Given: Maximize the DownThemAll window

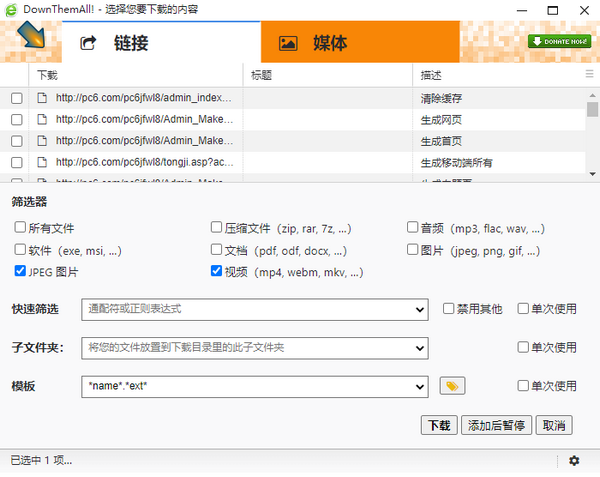Looking at the screenshot, I should pyautogui.click(x=553, y=10).
